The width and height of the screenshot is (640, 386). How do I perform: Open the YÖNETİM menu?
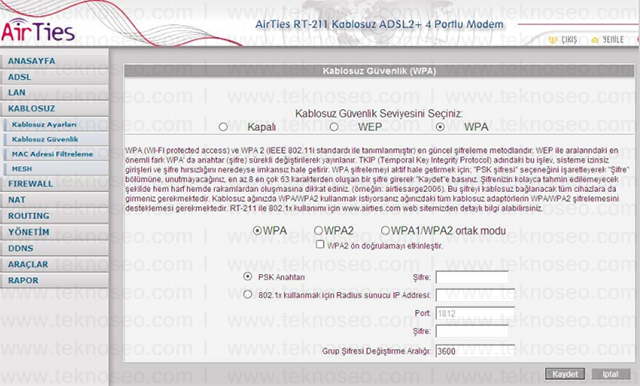pos(54,232)
